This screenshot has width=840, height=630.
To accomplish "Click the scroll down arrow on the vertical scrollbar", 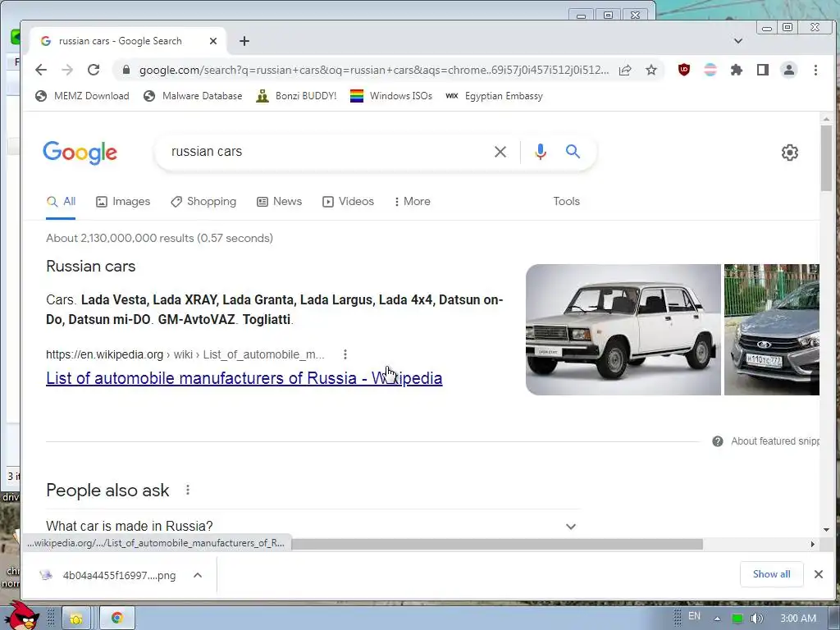I will coord(826,530).
